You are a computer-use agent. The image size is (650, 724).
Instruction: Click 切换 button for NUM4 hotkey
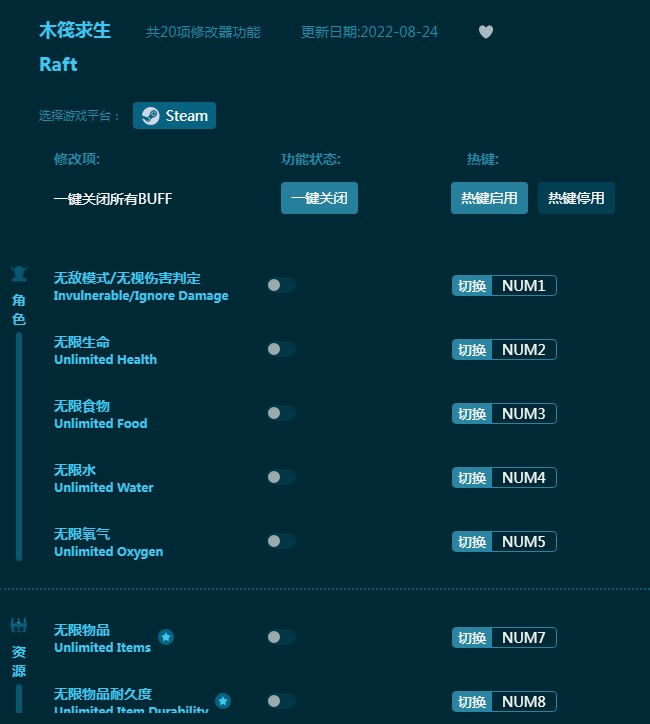point(472,477)
